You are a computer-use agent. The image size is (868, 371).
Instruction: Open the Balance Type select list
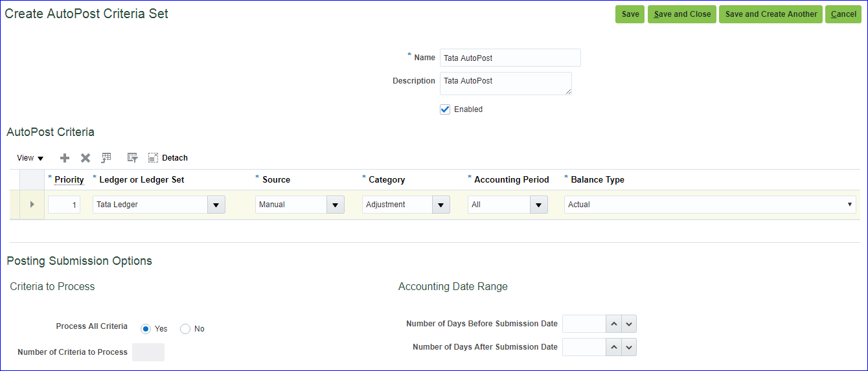coord(709,205)
